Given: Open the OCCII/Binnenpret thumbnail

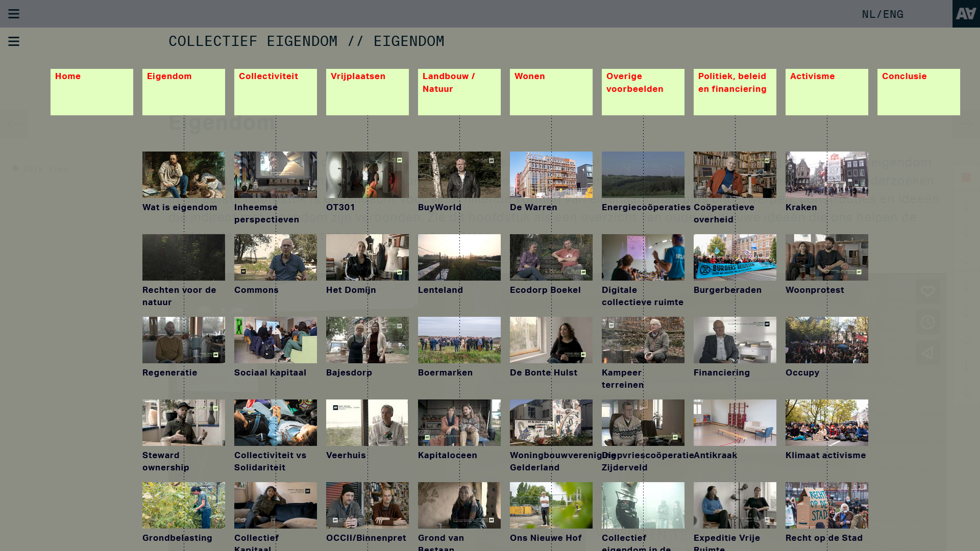Looking at the screenshot, I should click(x=367, y=505).
